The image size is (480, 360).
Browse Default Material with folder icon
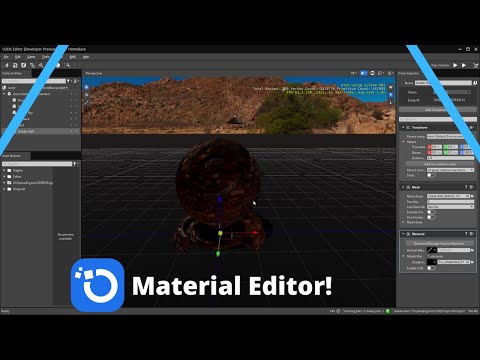click(x=472, y=250)
